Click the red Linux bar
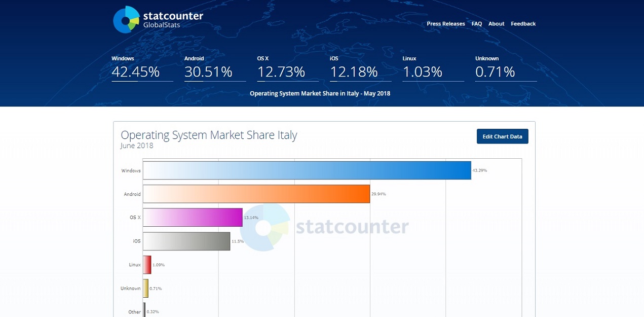The image size is (644, 317). [x=147, y=265]
